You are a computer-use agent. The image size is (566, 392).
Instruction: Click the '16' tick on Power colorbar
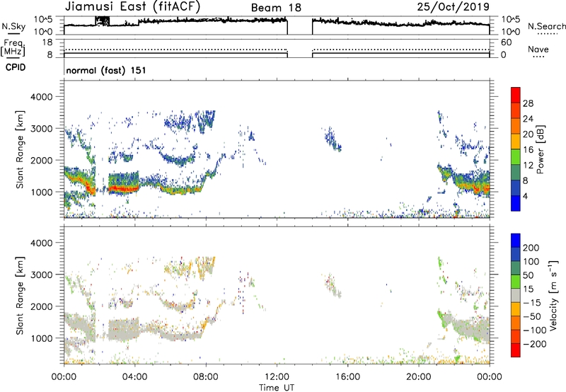528,150
